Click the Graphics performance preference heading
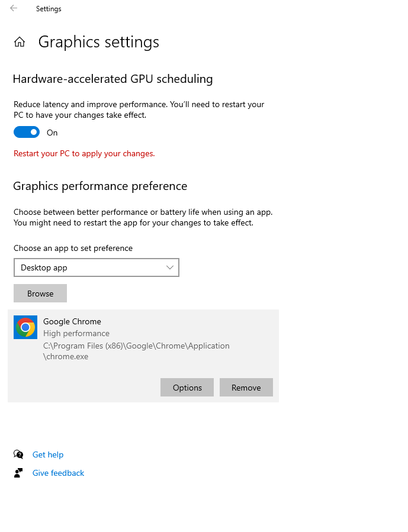 pos(99,185)
